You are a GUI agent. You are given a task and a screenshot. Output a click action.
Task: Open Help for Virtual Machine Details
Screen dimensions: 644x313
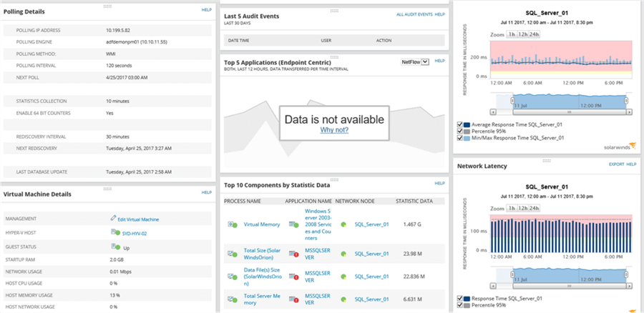coord(207,192)
